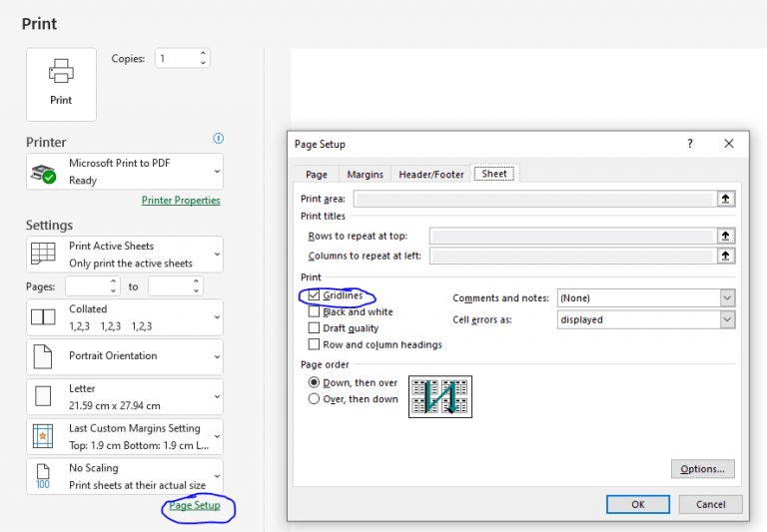Click the large Print button
The height and width of the screenshot is (532, 767).
(61, 85)
